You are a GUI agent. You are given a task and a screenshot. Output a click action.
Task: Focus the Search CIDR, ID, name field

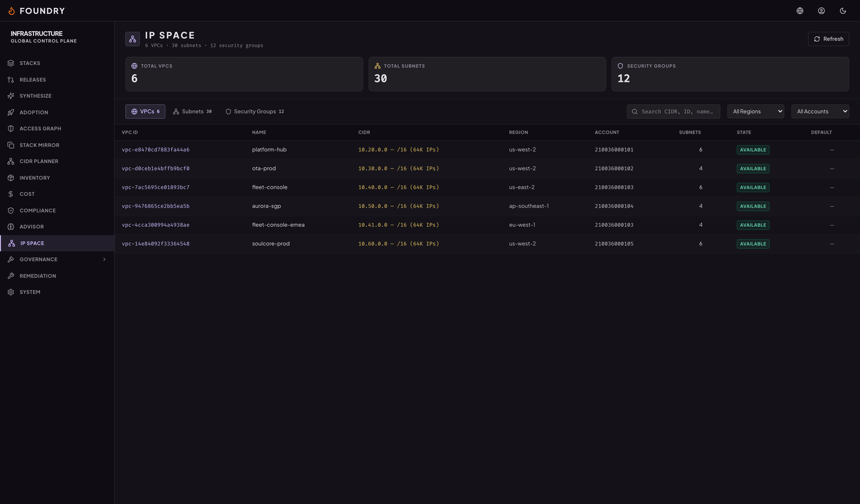(x=674, y=112)
